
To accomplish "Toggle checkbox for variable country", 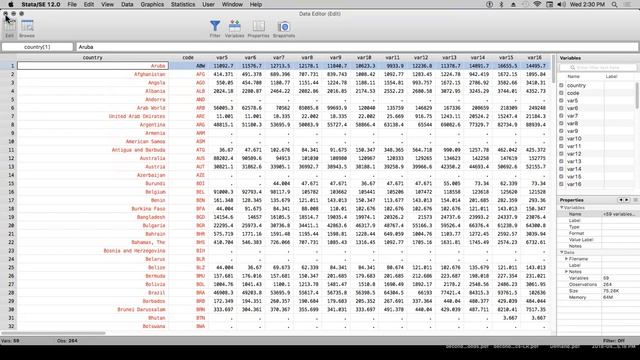I will 561,85.
